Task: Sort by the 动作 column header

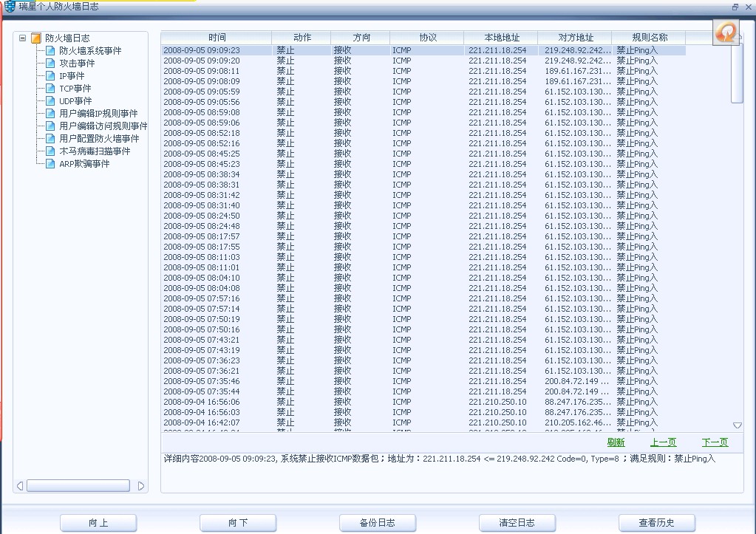Action: click(302, 38)
